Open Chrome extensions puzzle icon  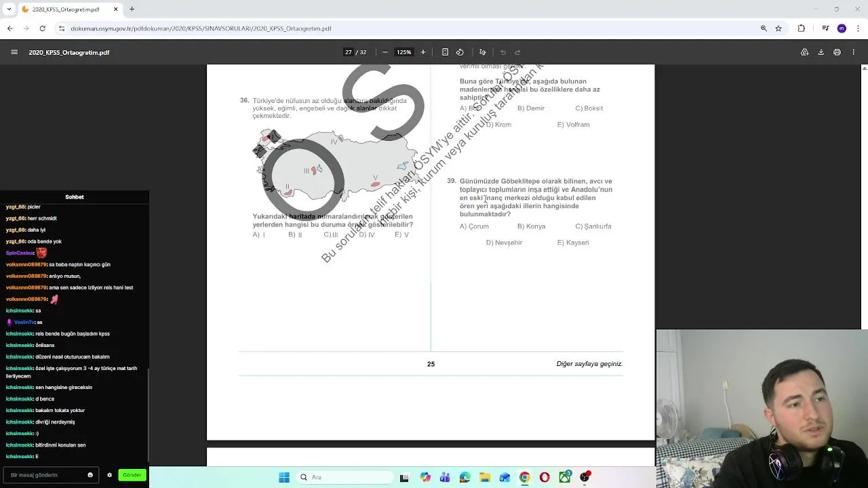point(802,28)
